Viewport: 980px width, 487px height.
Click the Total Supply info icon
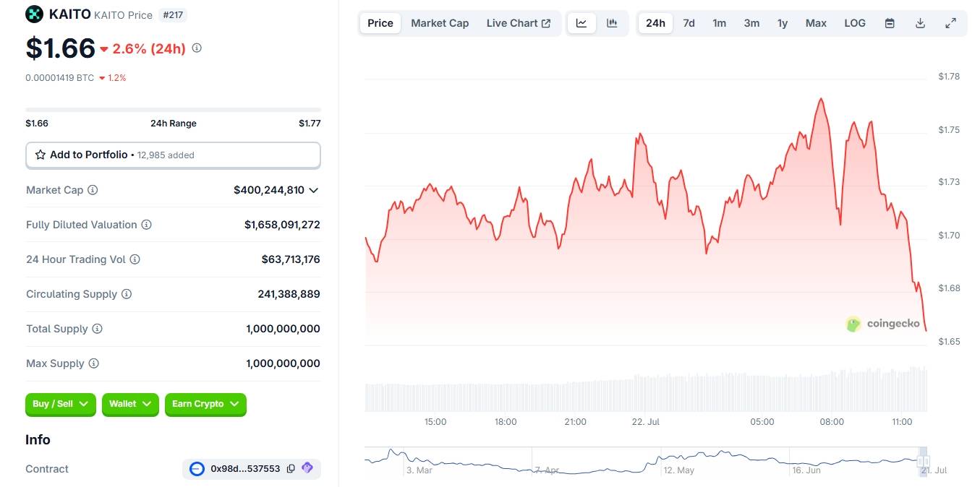[x=97, y=329]
